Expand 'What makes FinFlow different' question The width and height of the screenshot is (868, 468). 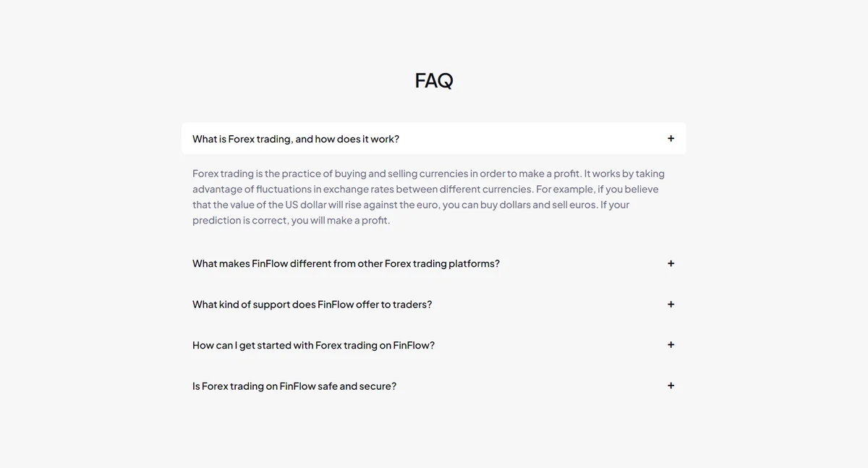tap(346, 263)
